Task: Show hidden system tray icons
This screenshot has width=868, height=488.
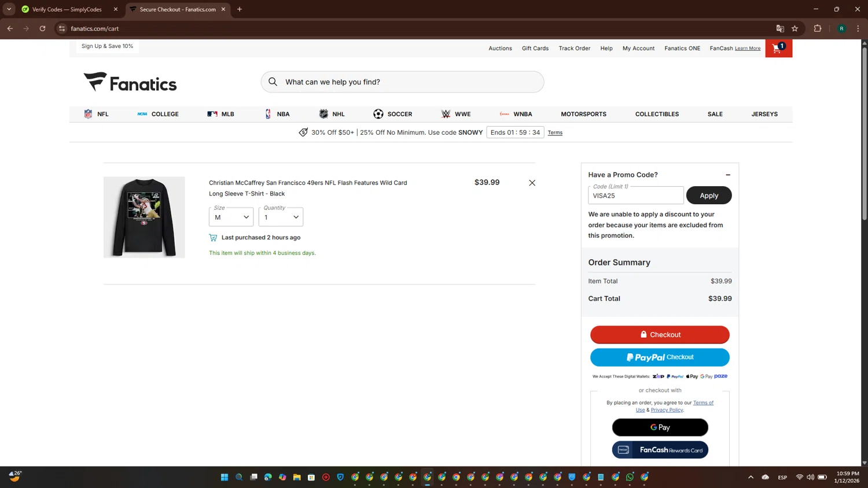Action: tap(751, 477)
